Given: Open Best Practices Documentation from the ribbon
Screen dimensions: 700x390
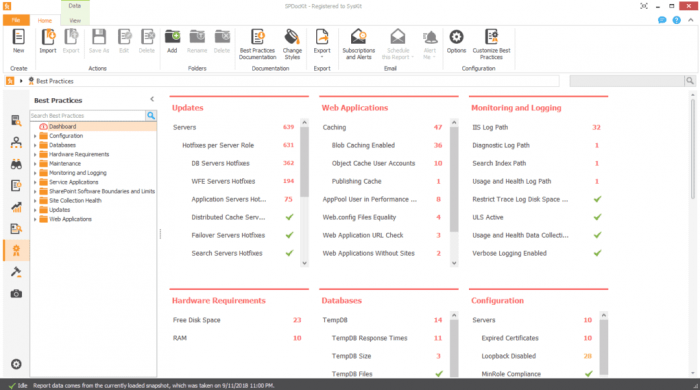Looking at the screenshot, I should pos(258,44).
